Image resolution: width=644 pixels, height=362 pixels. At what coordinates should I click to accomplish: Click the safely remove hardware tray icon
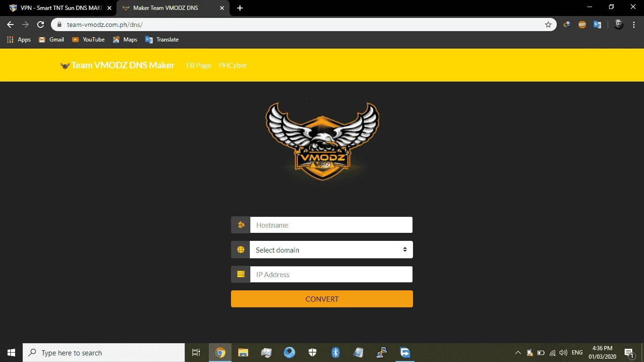coord(529,353)
